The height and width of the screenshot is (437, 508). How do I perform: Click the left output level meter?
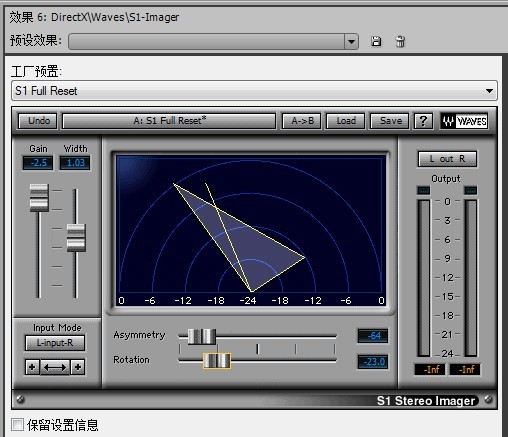pos(424,278)
